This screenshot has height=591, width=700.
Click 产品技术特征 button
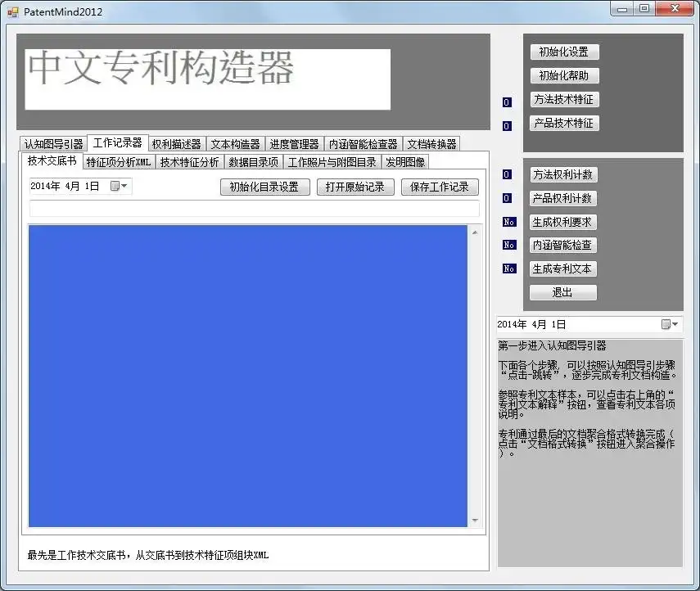coord(564,123)
